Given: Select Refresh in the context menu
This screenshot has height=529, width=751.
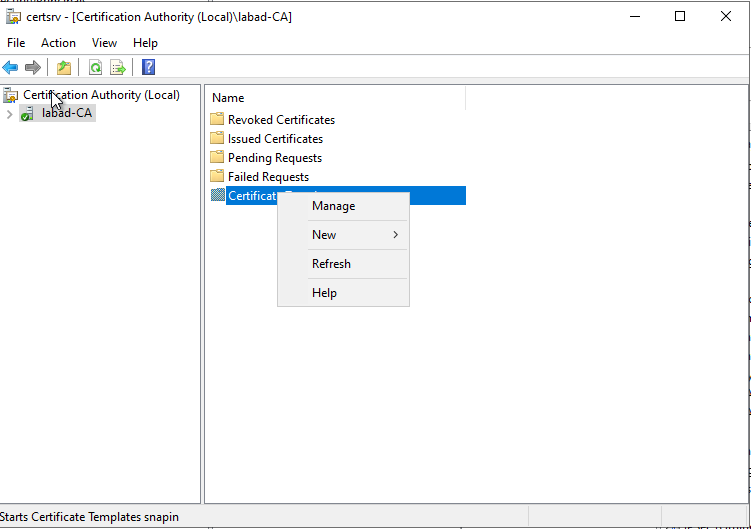Looking at the screenshot, I should pyautogui.click(x=331, y=264).
